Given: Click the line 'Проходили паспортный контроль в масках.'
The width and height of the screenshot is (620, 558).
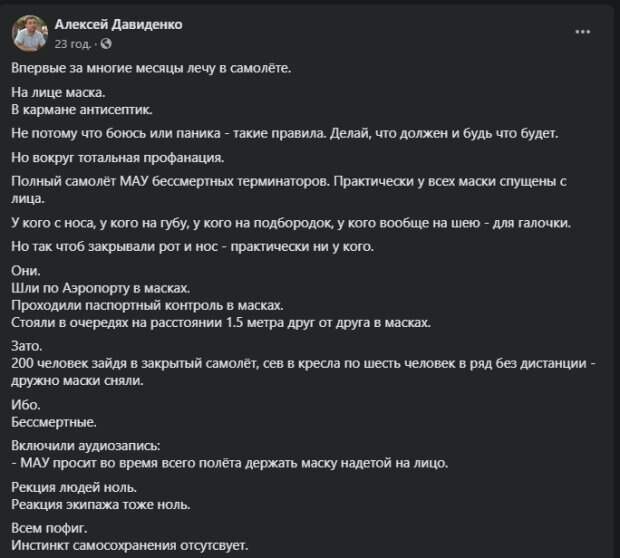Looking at the screenshot, I should [x=147, y=304].
